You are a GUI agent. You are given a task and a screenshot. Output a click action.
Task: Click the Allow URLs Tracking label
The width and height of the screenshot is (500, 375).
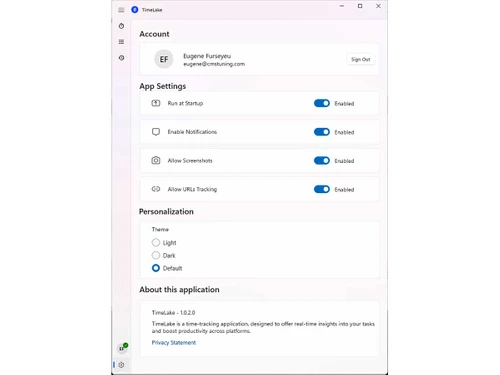[192, 189]
